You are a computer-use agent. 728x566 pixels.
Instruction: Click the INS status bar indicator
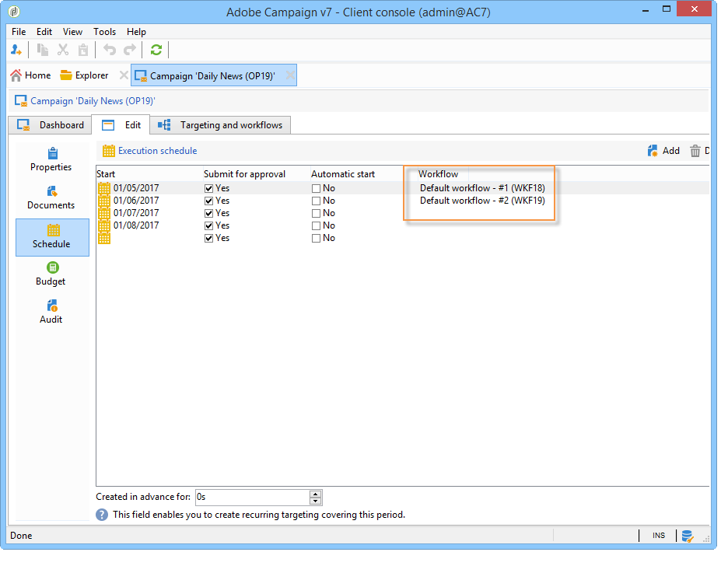click(x=658, y=536)
